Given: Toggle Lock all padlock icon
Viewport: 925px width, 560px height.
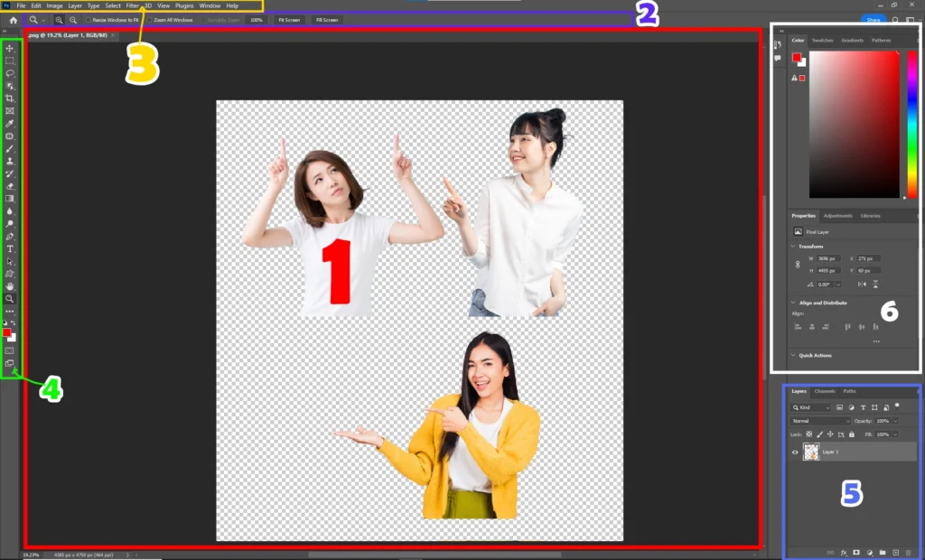Looking at the screenshot, I should point(852,434).
